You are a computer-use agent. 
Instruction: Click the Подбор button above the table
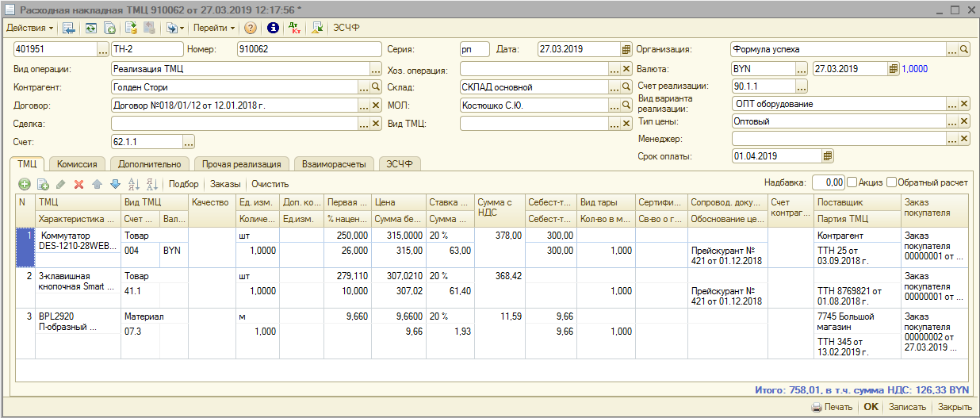185,184
